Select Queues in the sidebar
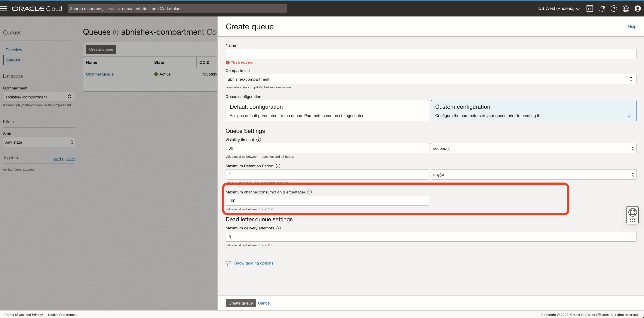Screen dimensions: 644x318 13,60
